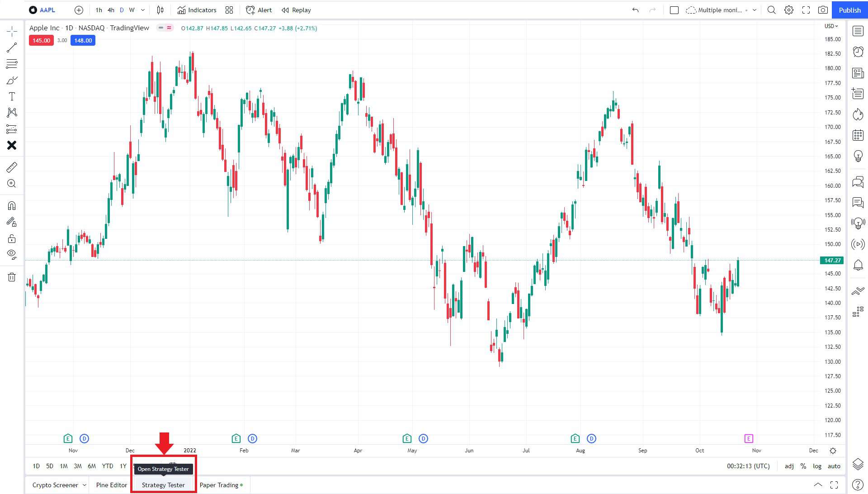Take a chart snapshot with the camera icon

click(x=823, y=9)
